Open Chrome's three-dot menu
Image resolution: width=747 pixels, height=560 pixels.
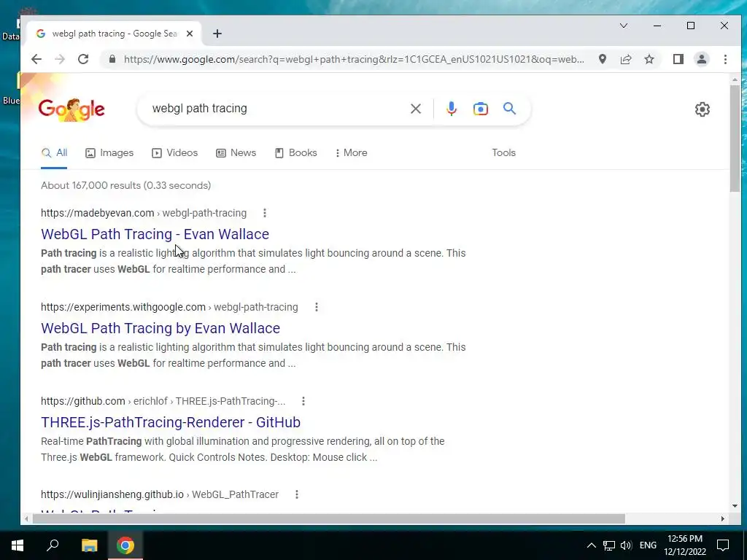[725, 59]
